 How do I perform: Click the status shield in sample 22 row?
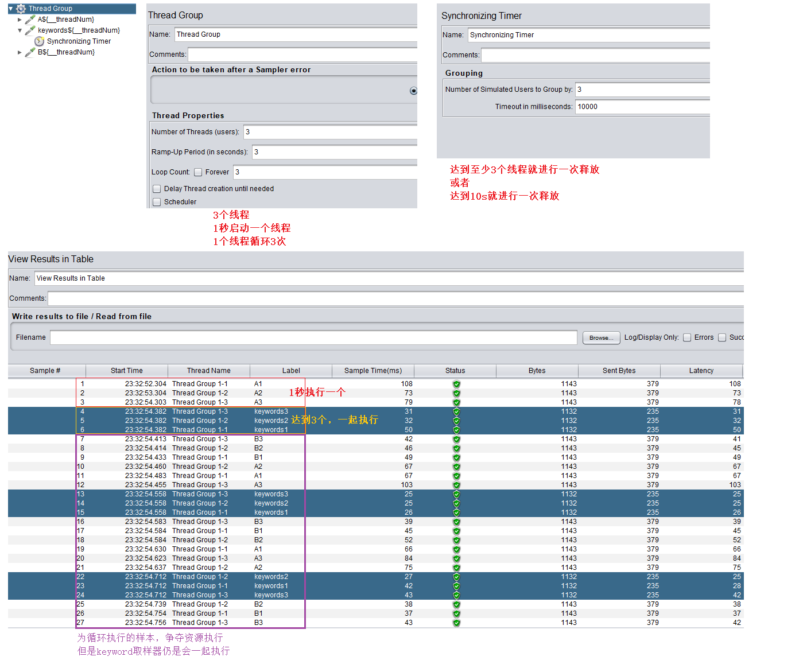[456, 577]
